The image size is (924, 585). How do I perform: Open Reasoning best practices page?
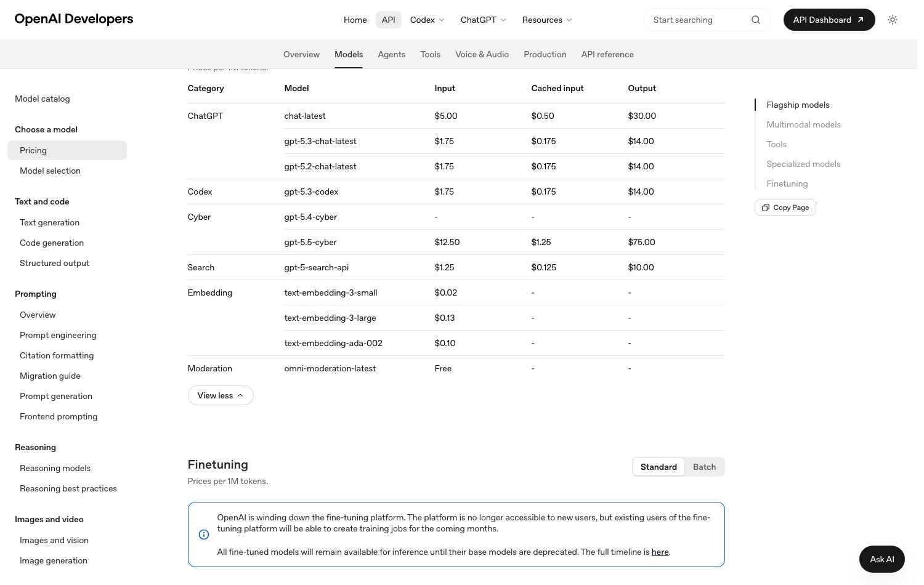tap(68, 488)
